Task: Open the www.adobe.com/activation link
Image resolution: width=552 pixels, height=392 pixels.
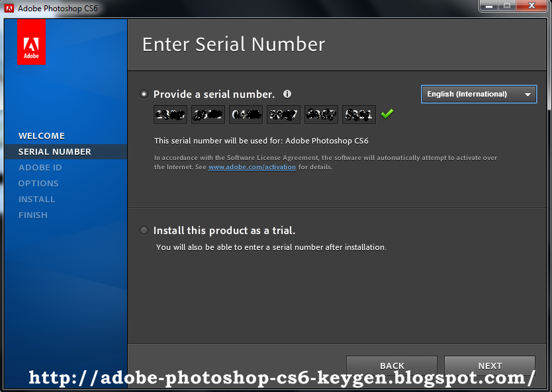Action: click(x=252, y=167)
